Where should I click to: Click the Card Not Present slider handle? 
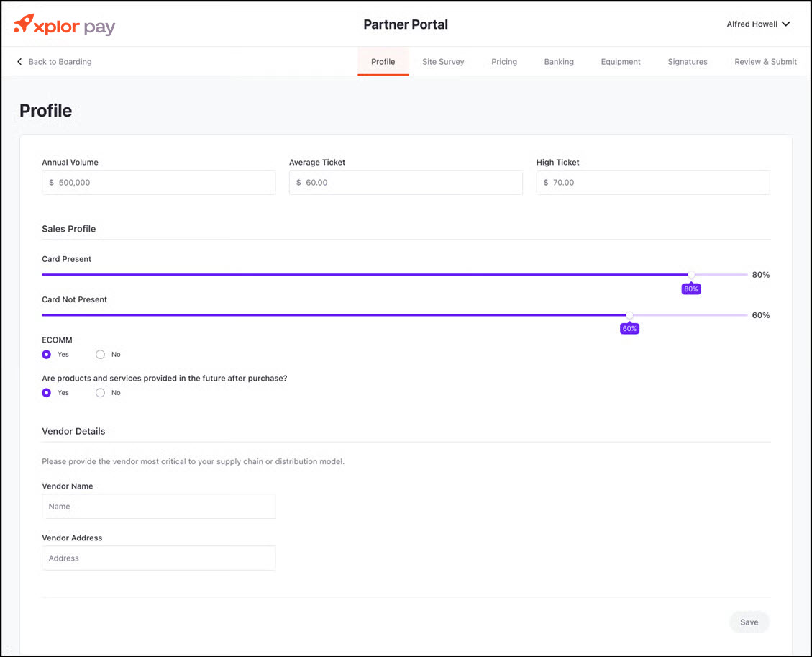(629, 315)
